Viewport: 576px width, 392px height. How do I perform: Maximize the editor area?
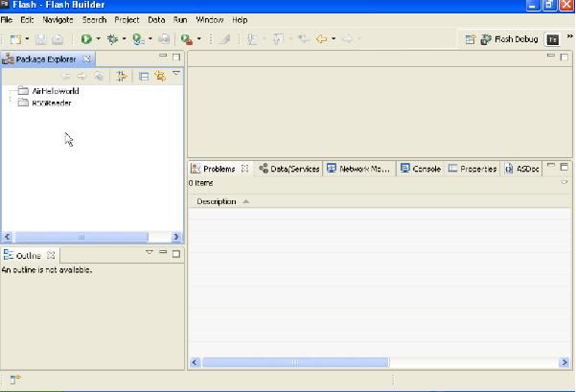pyautogui.click(x=564, y=57)
